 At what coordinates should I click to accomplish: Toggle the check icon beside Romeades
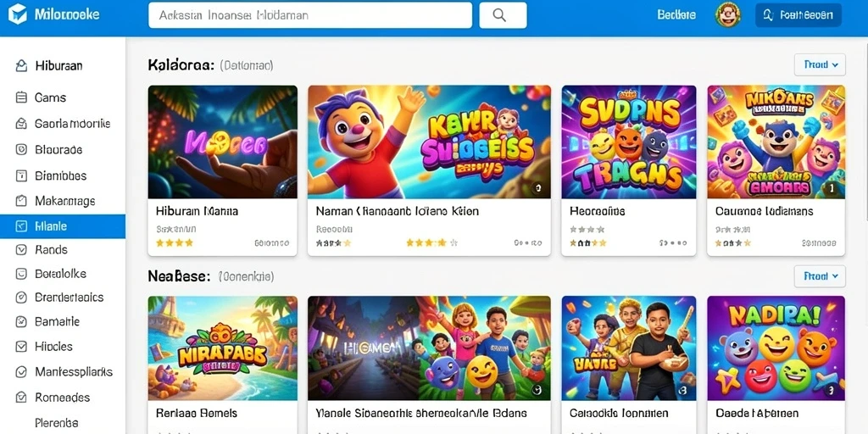click(x=21, y=398)
